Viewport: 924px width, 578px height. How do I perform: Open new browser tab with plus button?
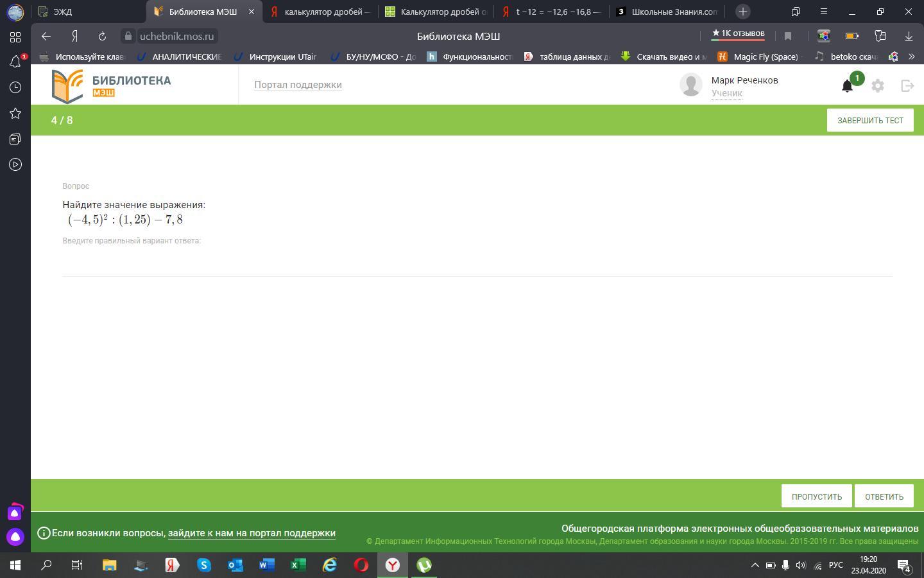tap(742, 12)
